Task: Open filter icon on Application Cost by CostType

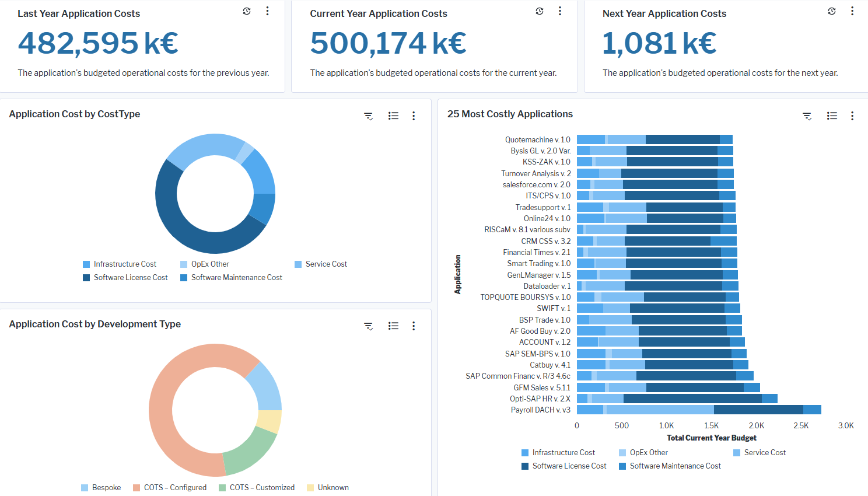Action: (x=369, y=116)
